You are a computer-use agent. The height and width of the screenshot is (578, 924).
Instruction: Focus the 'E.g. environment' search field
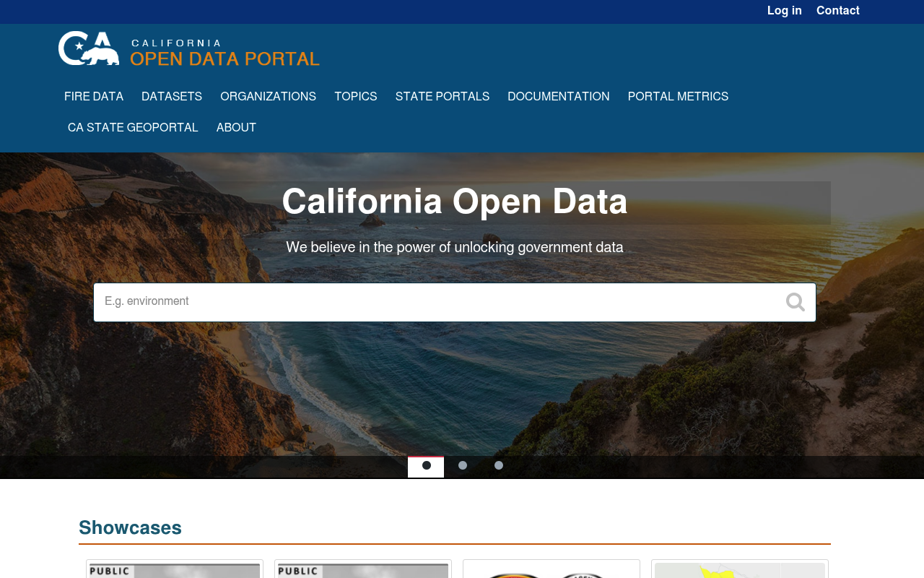coord(455,302)
